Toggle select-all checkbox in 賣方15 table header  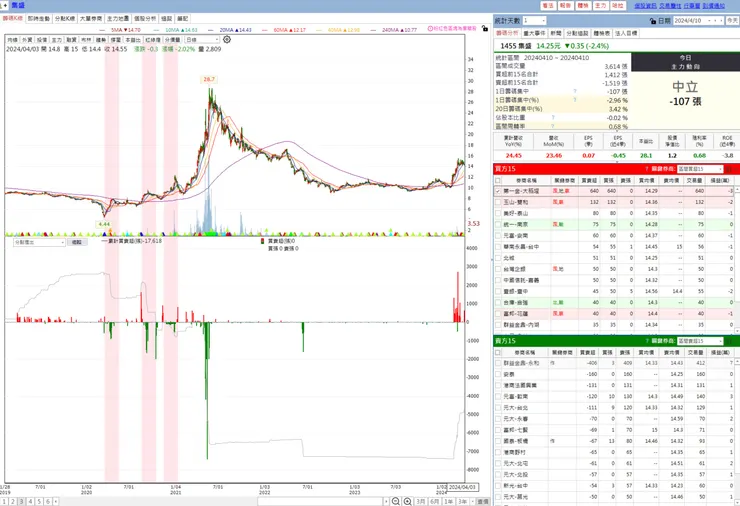click(498, 352)
